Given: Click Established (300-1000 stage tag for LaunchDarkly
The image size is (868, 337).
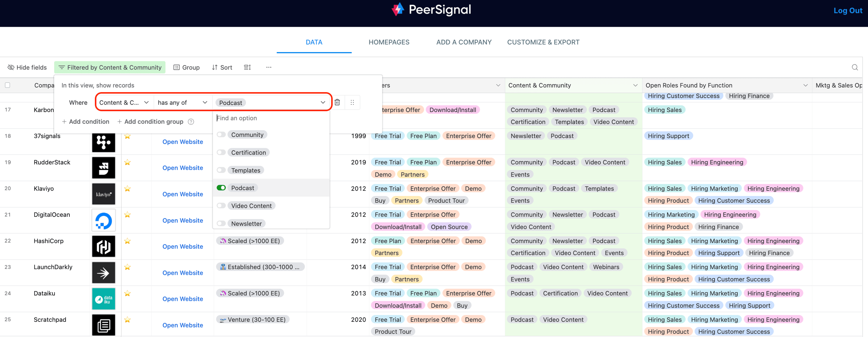Looking at the screenshot, I should 260,267.
